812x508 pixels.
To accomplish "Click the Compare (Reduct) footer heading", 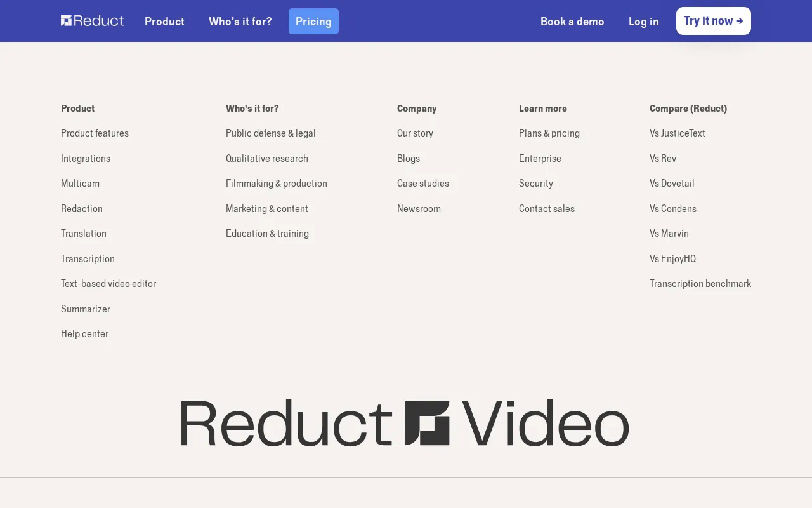I will pos(688,109).
